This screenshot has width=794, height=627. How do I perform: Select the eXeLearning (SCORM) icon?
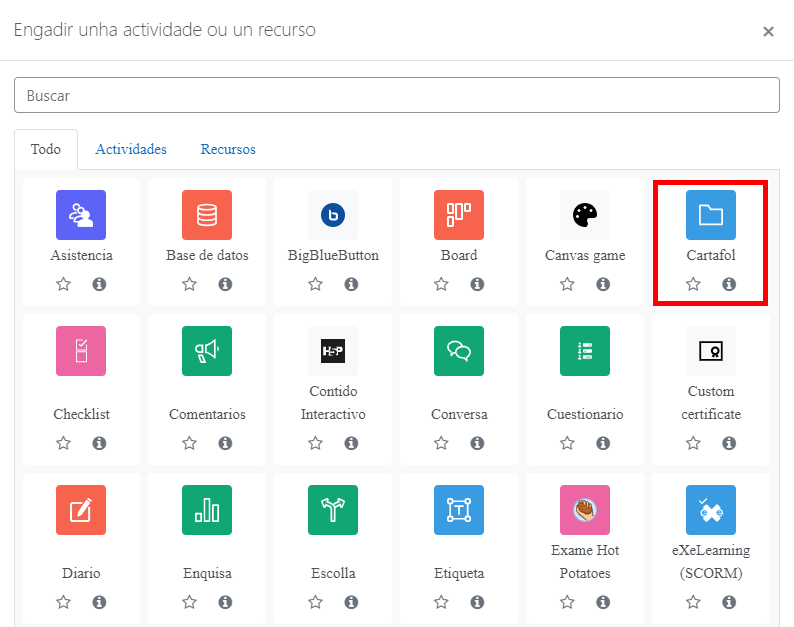[711, 510]
